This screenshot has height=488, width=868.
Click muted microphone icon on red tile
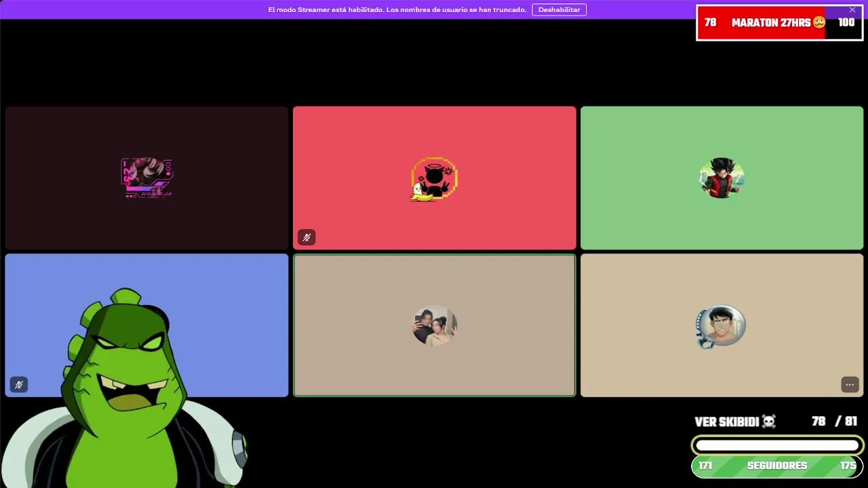click(307, 237)
